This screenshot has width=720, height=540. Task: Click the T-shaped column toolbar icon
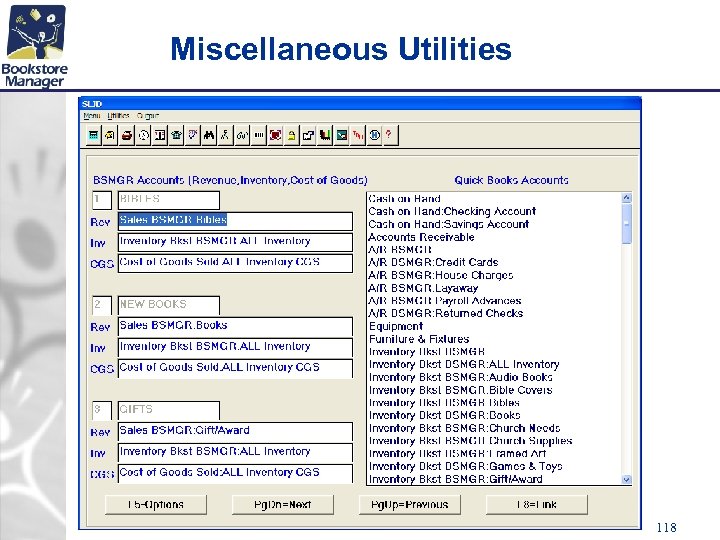pos(160,135)
